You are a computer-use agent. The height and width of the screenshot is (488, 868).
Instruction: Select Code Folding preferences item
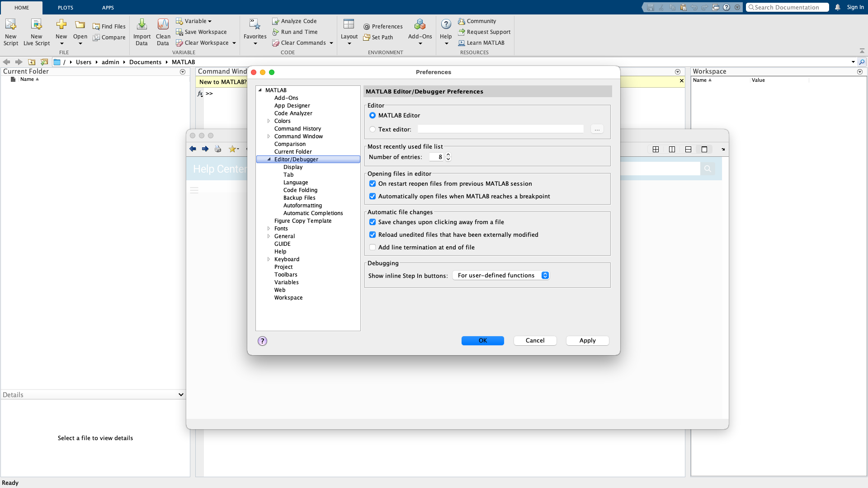[300, 190]
